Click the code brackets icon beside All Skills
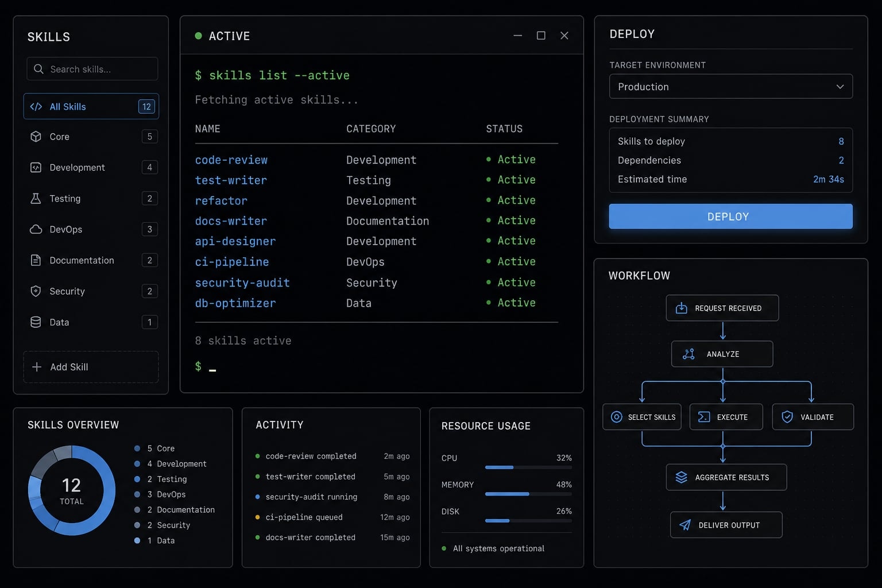The height and width of the screenshot is (588, 882). (x=36, y=107)
